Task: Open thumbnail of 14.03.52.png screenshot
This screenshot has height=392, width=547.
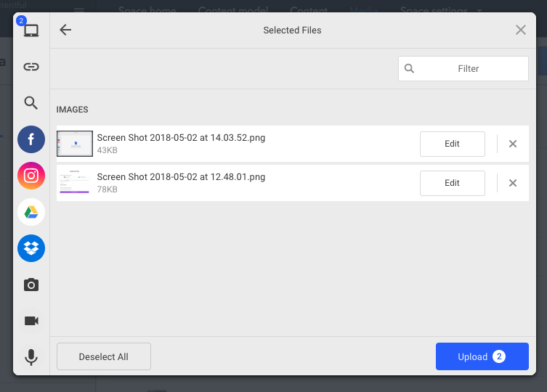Action: tap(75, 144)
